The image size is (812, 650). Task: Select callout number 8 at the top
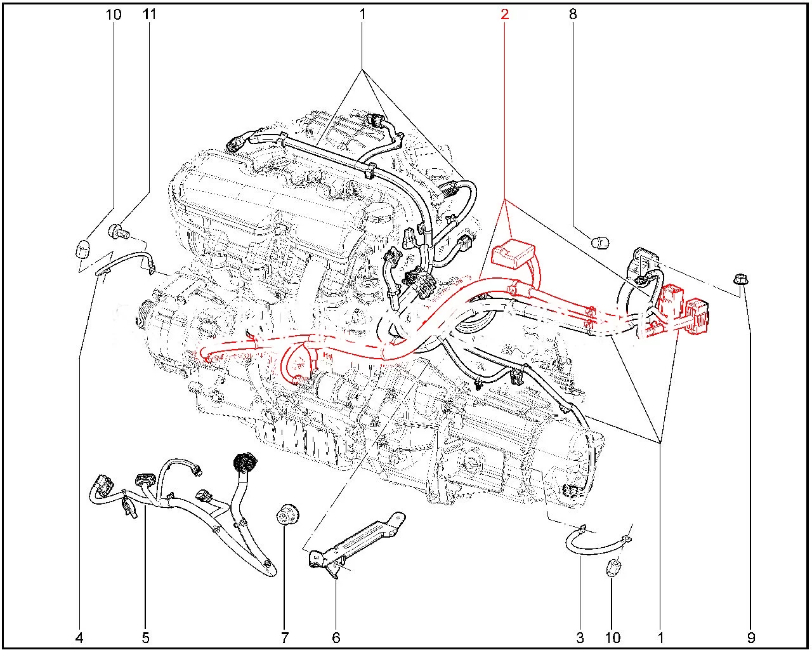(x=573, y=14)
